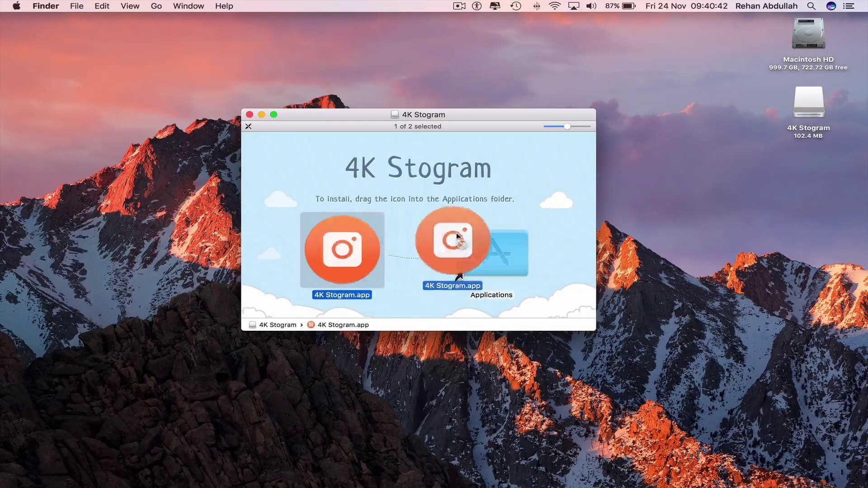The image size is (868, 488).
Task: Open the battery status menu
Action: point(621,6)
